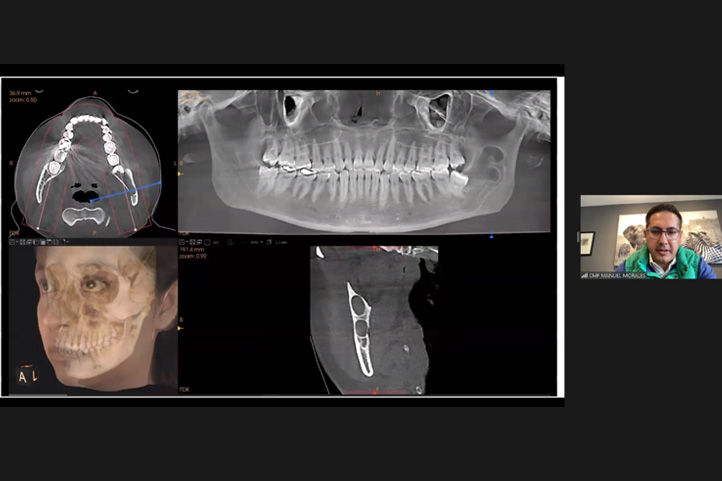Screen dimensions: 722x481
Task: Click blue marker at top of panoramic view
Action: [492, 93]
